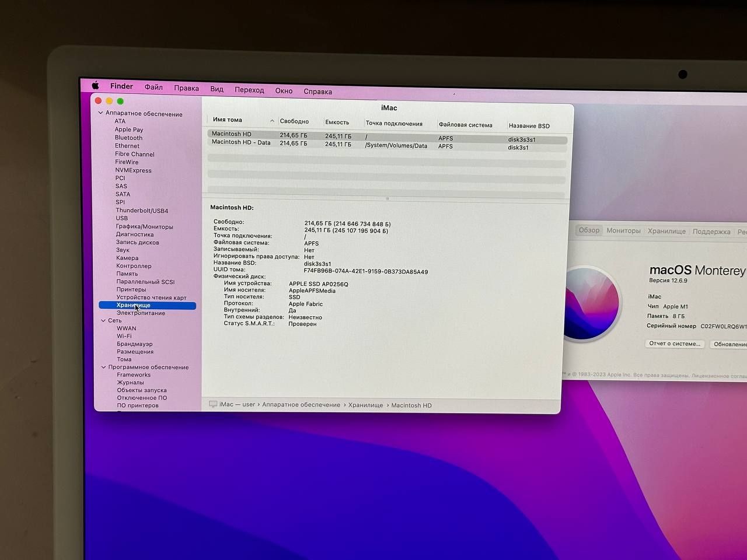Select Frameworks in the sidebar
The width and height of the screenshot is (747, 560).
(x=134, y=375)
